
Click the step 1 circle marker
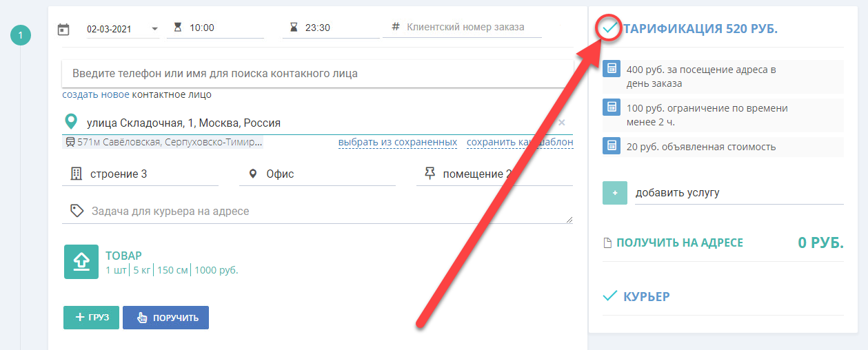point(21,35)
